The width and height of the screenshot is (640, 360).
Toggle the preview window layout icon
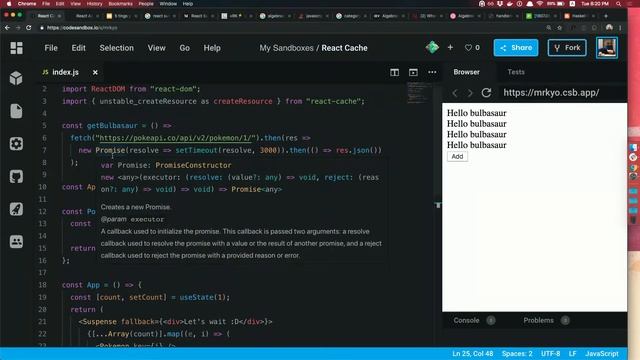coord(413,72)
